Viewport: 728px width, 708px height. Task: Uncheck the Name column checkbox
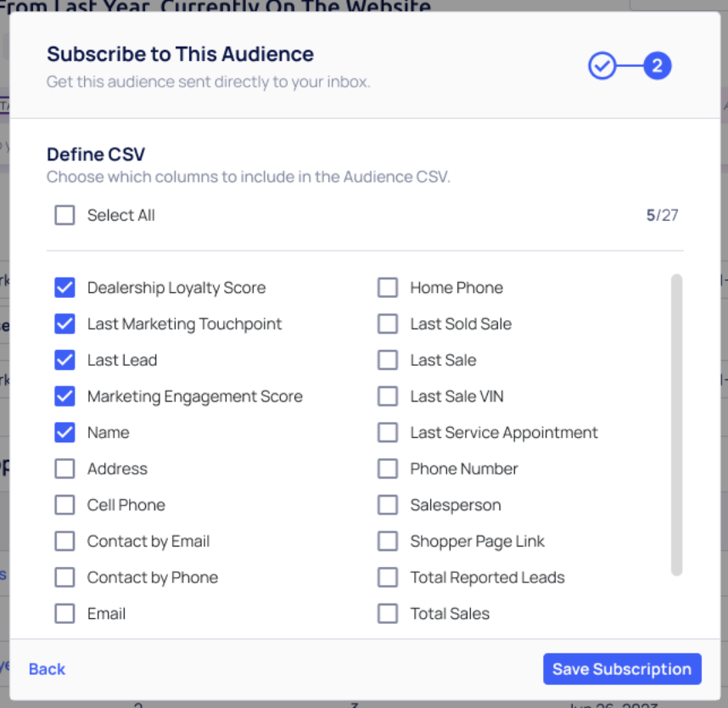[x=64, y=433]
